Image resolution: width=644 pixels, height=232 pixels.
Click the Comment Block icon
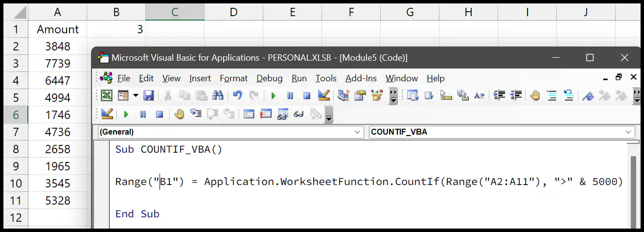click(x=552, y=96)
